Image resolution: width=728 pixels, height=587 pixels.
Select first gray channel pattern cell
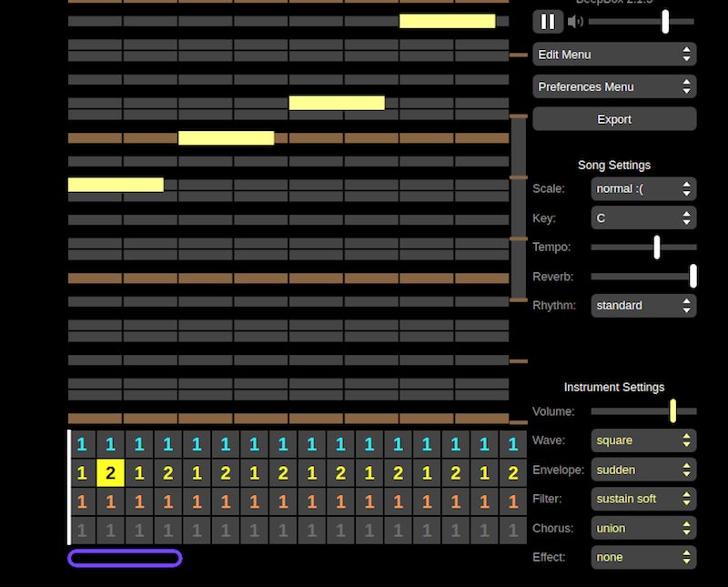[x=82, y=531]
